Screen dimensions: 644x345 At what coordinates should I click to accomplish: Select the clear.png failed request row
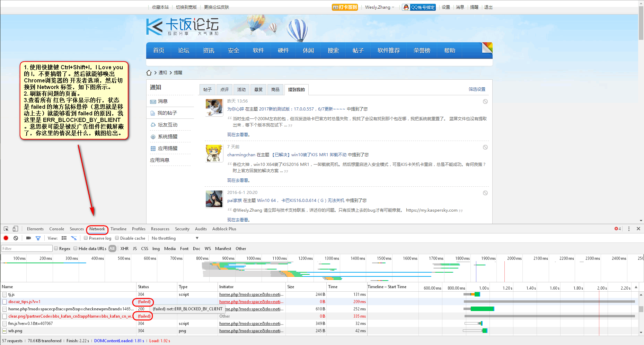click(319, 316)
